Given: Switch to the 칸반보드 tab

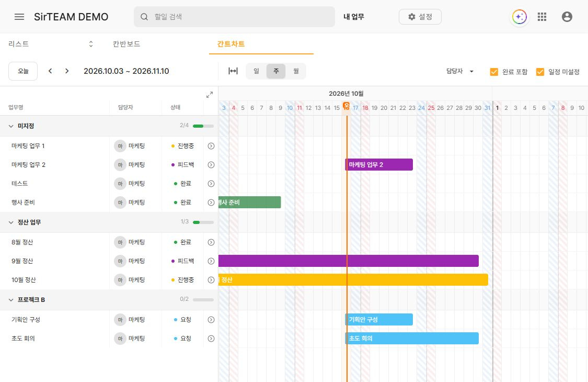Looking at the screenshot, I should [126, 44].
